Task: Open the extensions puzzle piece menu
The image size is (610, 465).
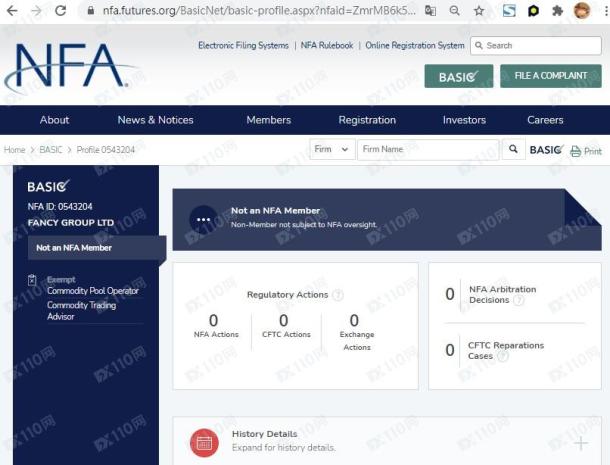Action: [557, 11]
